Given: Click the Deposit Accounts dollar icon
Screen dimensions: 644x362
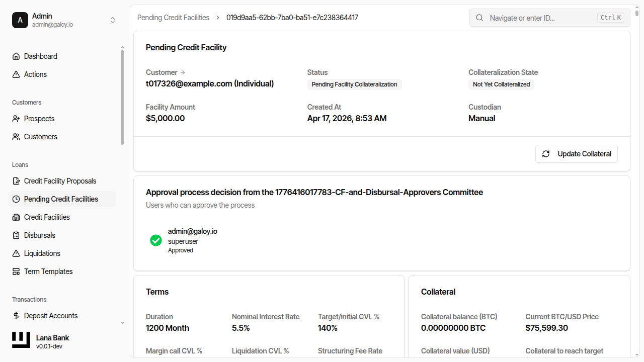Looking at the screenshot, I should (x=16, y=316).
